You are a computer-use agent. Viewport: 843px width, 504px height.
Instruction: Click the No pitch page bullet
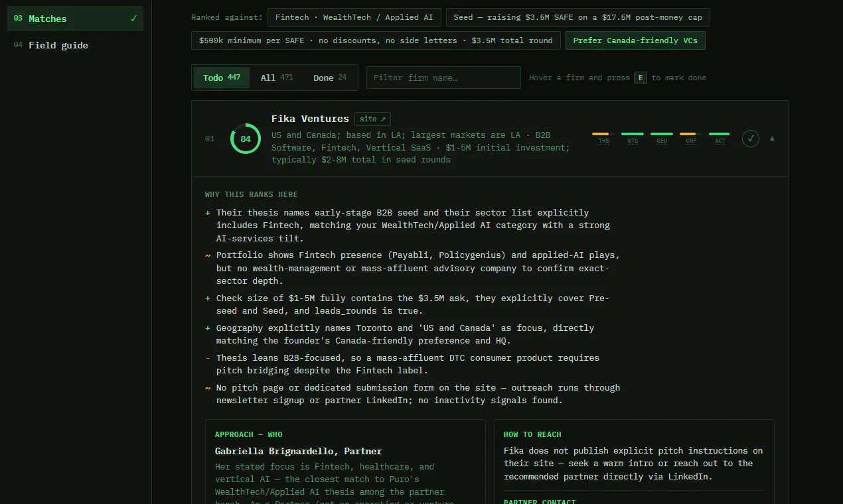(413, 394)
